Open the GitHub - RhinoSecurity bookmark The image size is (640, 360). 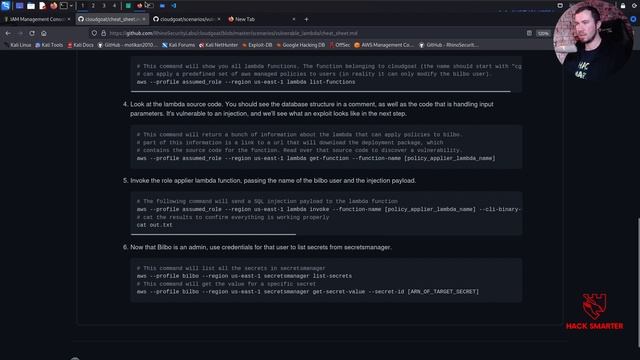point(449,45)
